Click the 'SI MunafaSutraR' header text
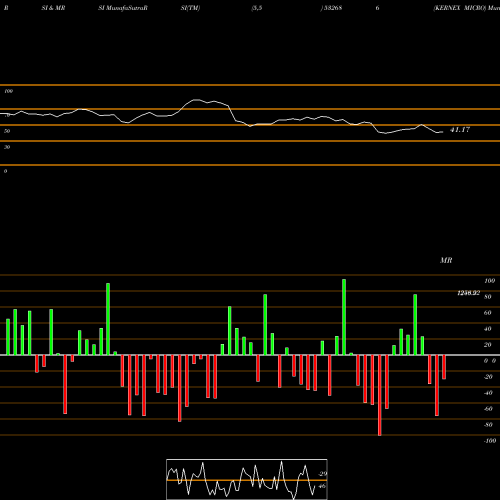The height and width of the screenshot is (500, 500). [x=123, y=8]
